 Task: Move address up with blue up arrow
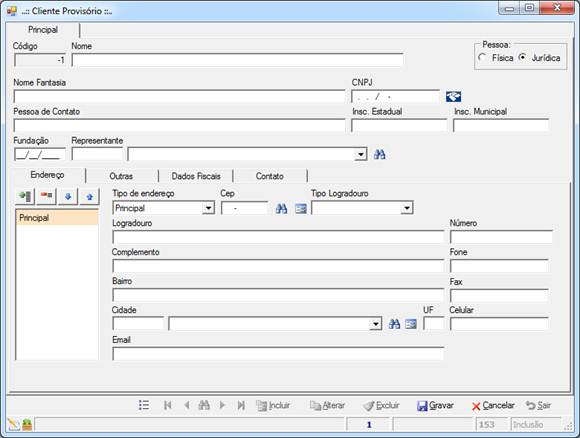pyautogui.click(x=89, y=196)
